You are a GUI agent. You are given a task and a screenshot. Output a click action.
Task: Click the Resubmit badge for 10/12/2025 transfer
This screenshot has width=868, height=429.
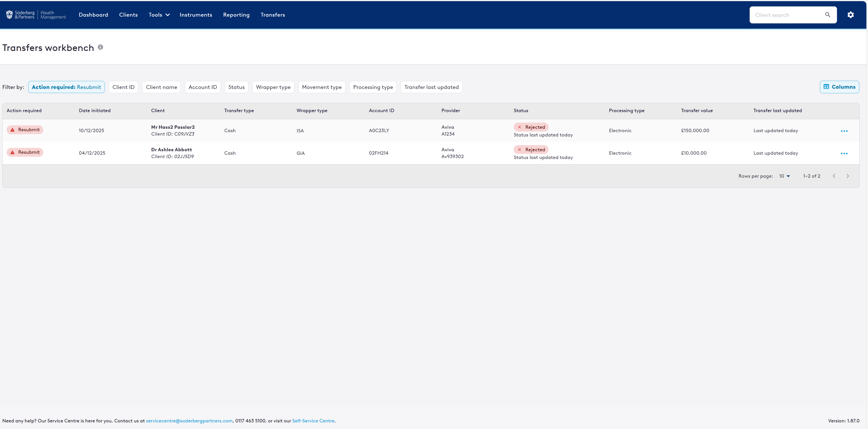click(x=25, y=130)
